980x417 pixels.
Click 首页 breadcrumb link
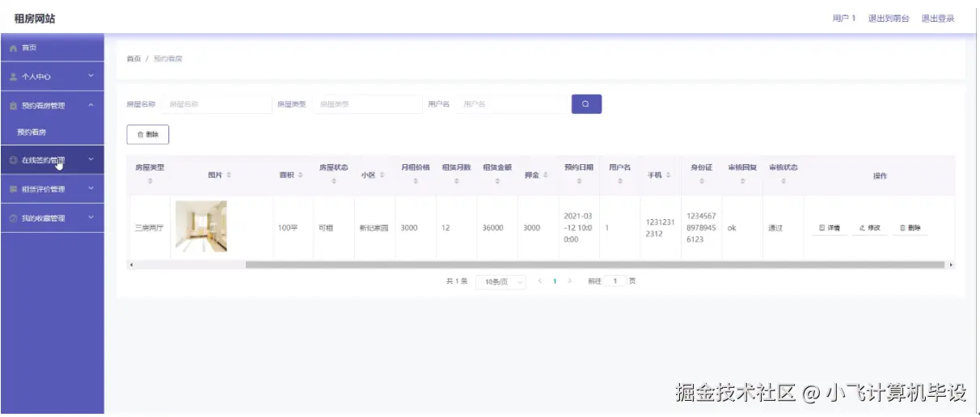(x=134, y=59)
